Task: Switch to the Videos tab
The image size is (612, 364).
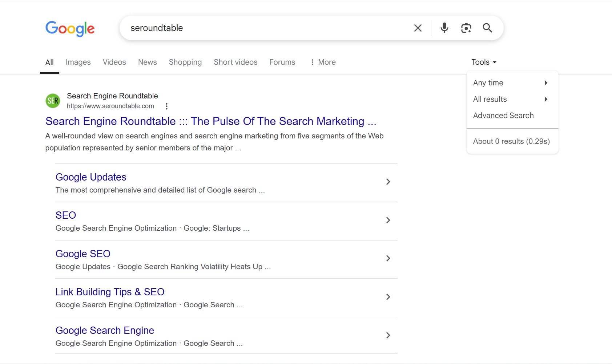Action: 114,62
